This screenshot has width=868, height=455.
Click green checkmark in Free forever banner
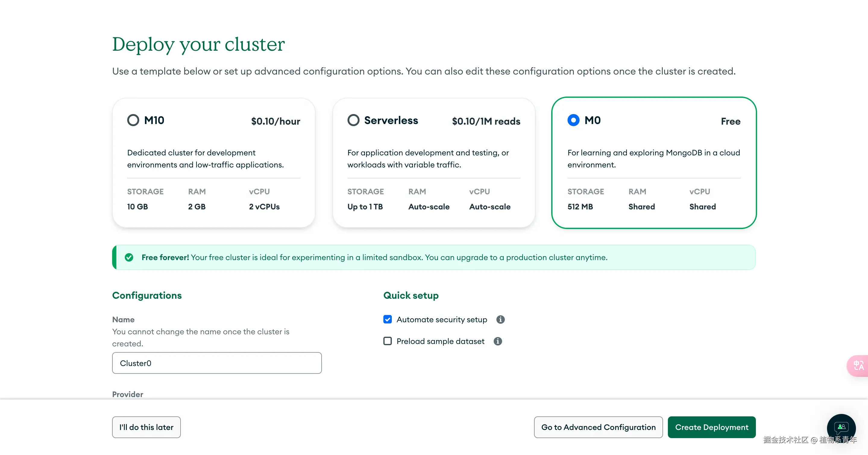129,257
